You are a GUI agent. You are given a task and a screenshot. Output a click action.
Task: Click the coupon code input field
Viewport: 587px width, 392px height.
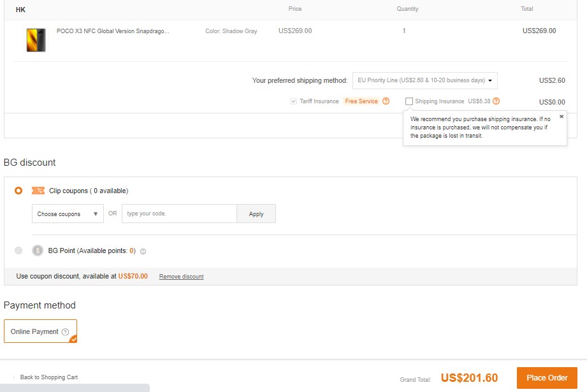pos(179,214)
